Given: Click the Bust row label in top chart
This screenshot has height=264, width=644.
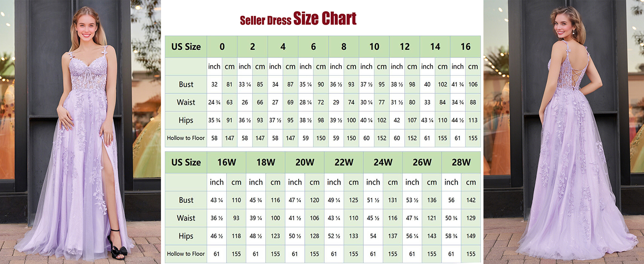Looking at the screenshot, I should [x=186, y=84].
